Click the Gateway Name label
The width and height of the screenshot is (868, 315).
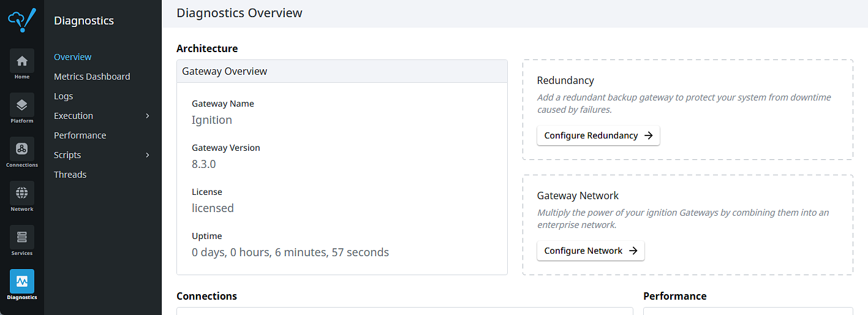pos(223,104)
